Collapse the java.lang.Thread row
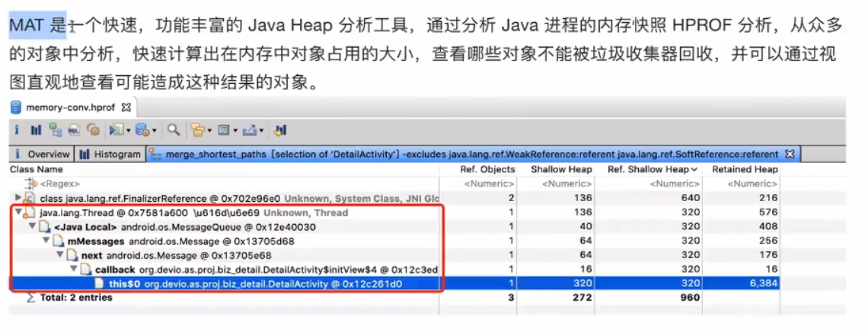Image resolution: width=868 pixels, height=332 pixels. click(19, 212)
